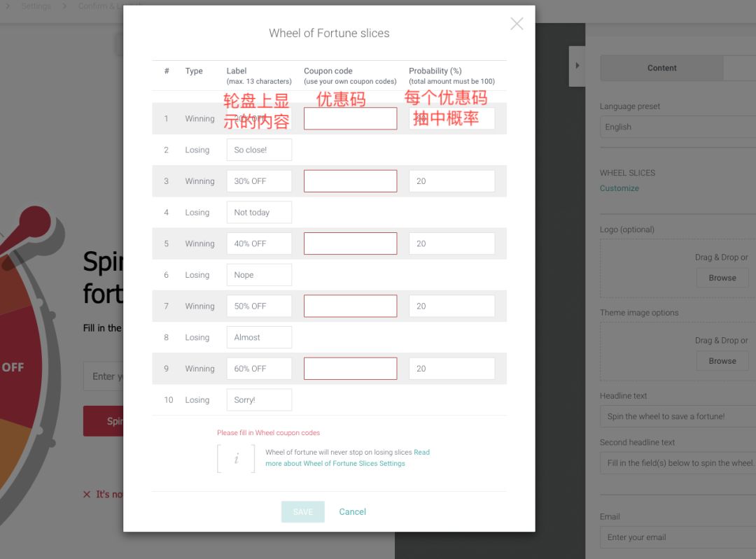Switch to the Content tab
The width and height of the screenshot is (756, 559).
point(661,68)
